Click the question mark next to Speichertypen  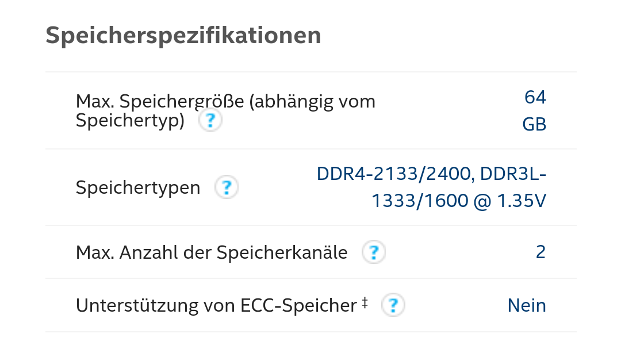(x=227, y=187)
